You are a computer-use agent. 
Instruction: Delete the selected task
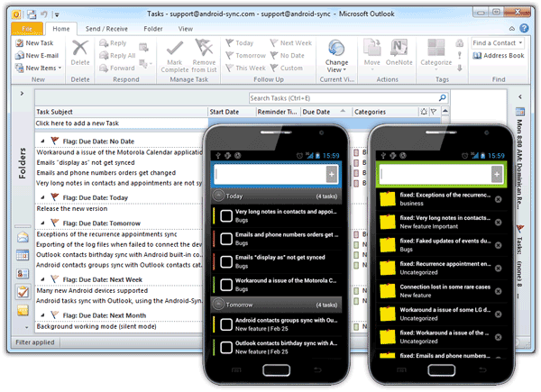[x=80, y=52]
